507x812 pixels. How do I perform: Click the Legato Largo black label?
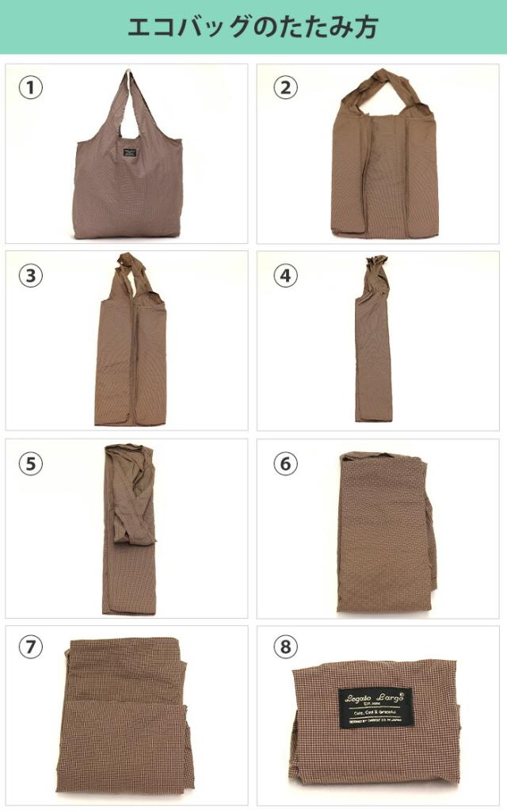tap(376, 707)
